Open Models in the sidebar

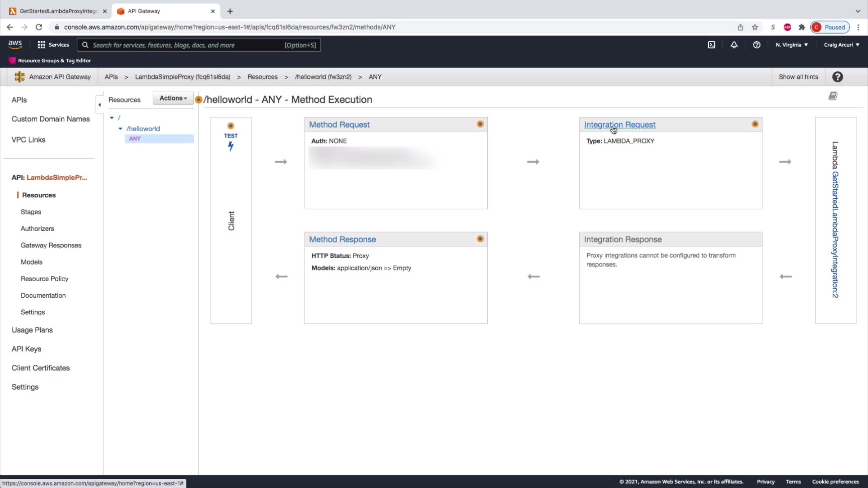(x=31, y=262)
